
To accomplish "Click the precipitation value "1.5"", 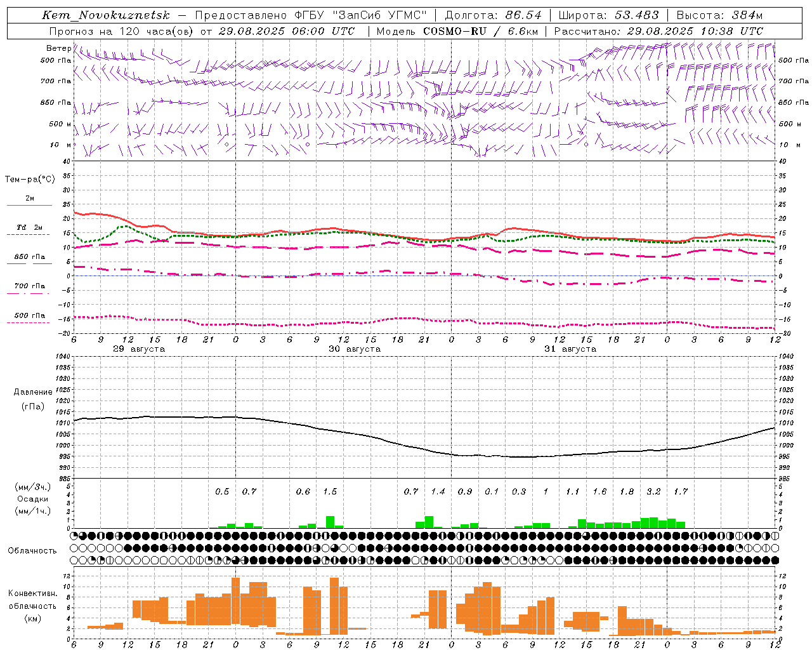I will pos(330,491).
